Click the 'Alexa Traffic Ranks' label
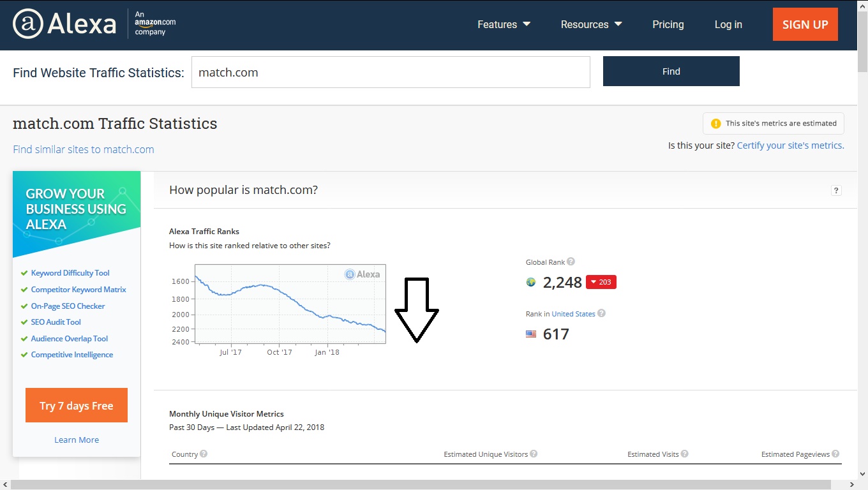 (204, 232)
